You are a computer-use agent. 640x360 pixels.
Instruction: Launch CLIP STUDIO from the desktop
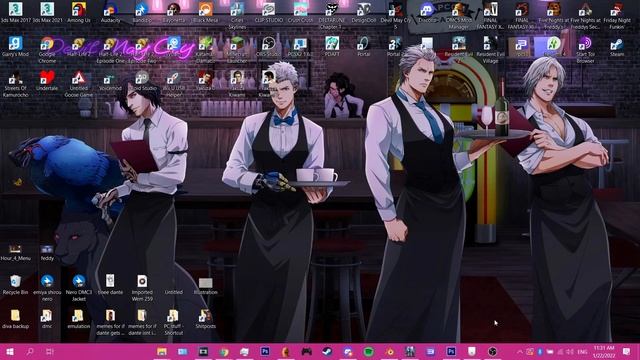[269, 12]
